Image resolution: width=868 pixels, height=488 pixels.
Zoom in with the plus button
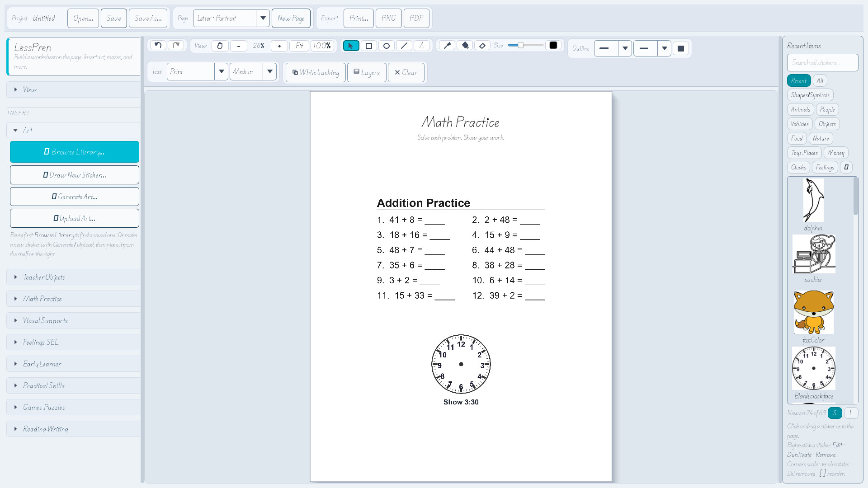tap(279, 46)
